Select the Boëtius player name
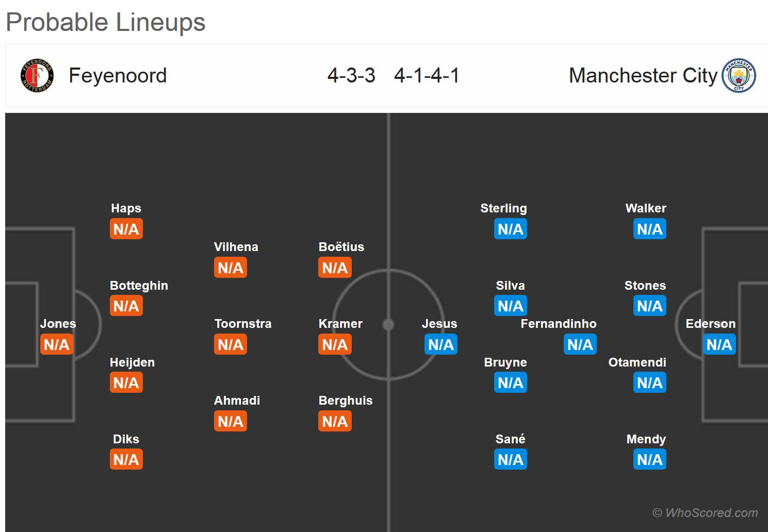 coord(341,247)
